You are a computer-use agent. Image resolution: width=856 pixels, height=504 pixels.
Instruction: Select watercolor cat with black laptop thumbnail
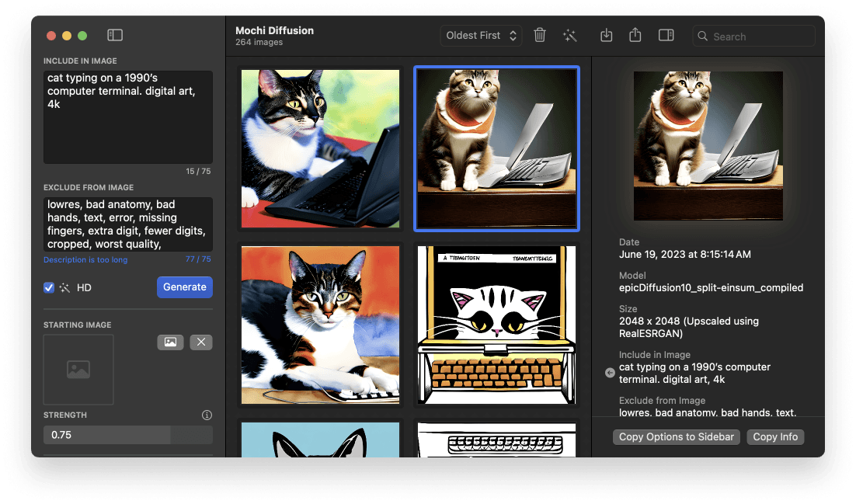click(x=321, y=148)
